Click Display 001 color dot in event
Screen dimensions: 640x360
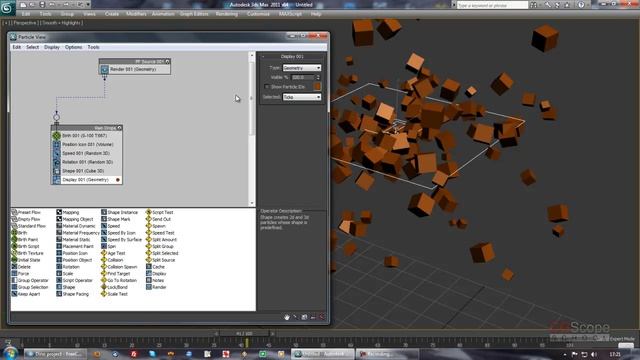coord(118,180)
